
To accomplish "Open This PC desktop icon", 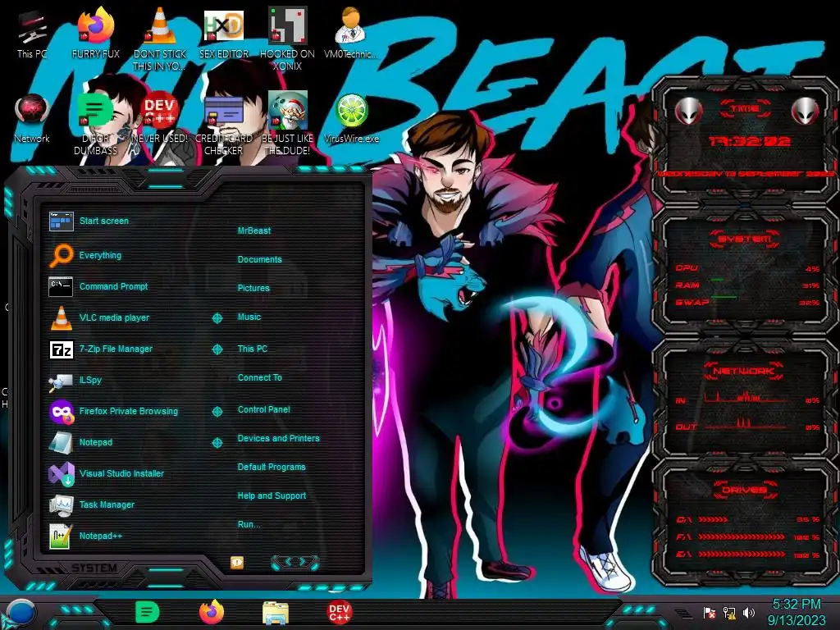I will [x=32, y=34].
